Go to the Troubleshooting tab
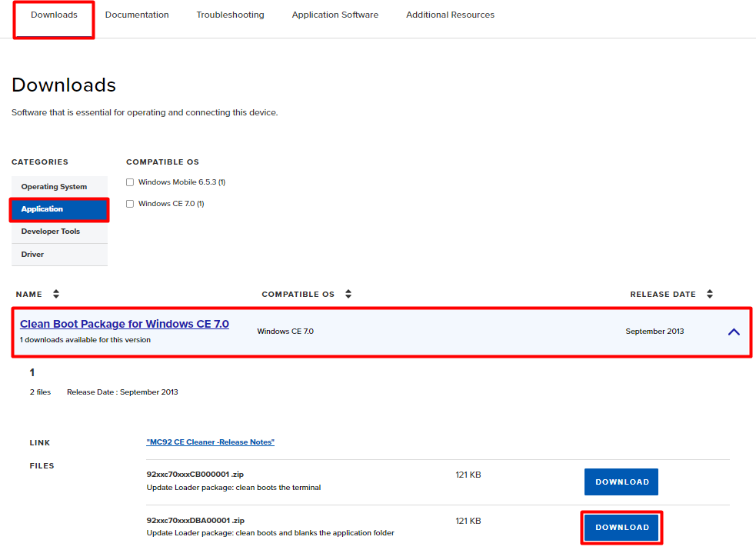Viewport: 756px width, 550px height. click(x=230, y=15)
